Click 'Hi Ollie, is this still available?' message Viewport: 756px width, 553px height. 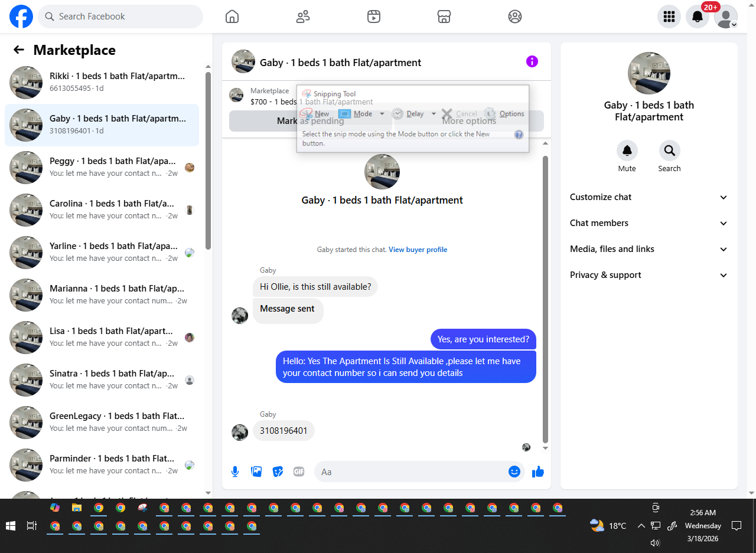click(315, 287)
